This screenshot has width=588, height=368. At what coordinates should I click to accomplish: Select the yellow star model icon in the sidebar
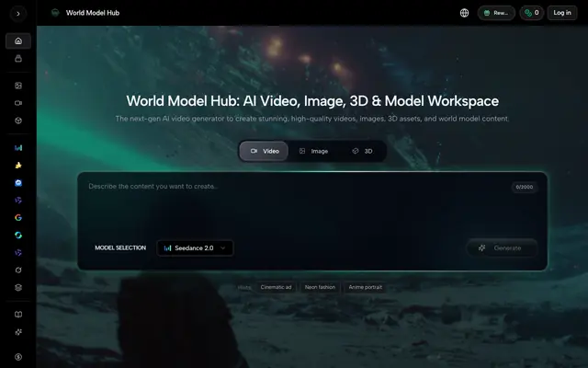(x=18, y=166)
